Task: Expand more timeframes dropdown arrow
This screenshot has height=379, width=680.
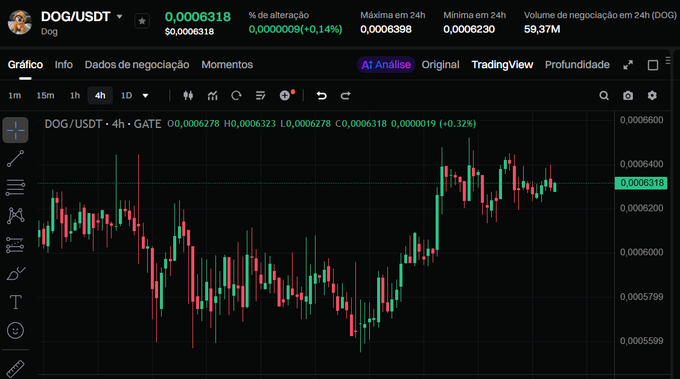Action: coord(145,95)
